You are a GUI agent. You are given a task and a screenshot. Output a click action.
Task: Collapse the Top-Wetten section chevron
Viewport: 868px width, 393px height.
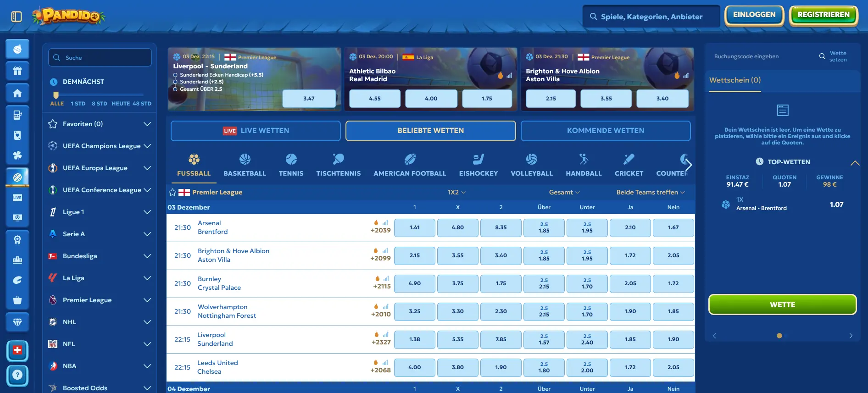pos(855,162)
